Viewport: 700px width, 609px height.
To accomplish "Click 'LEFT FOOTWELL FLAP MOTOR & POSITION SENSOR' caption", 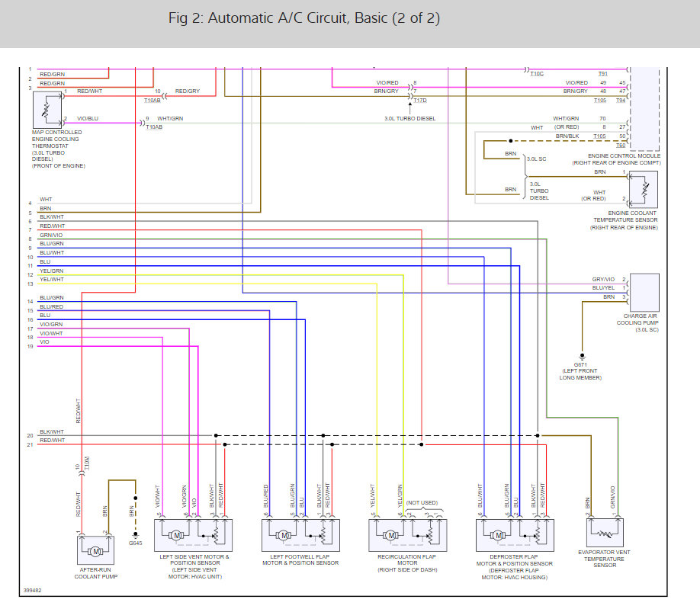I will (x=300, y=560).
